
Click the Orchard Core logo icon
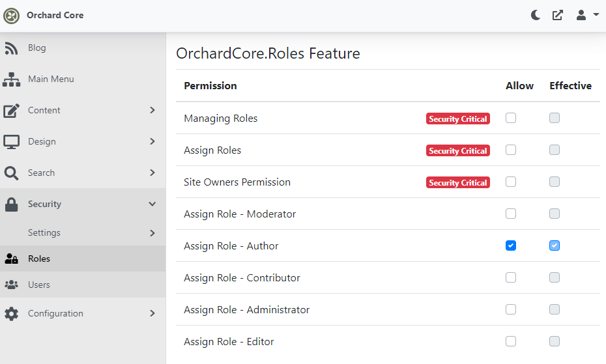(x=11, y=16)
